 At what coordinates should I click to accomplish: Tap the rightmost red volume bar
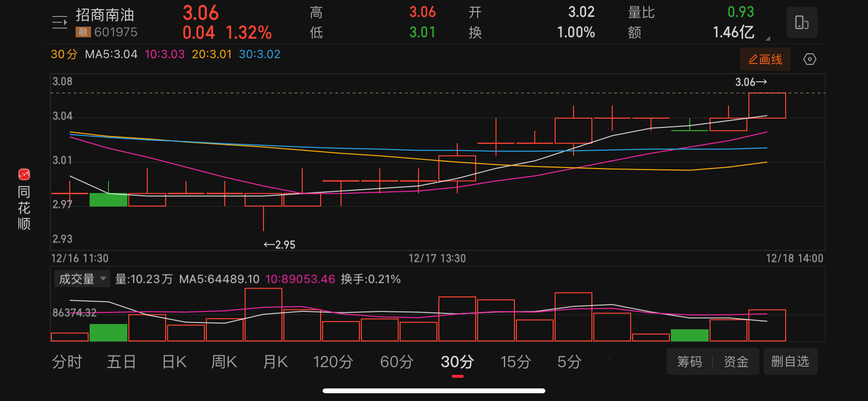coord(767,325)
